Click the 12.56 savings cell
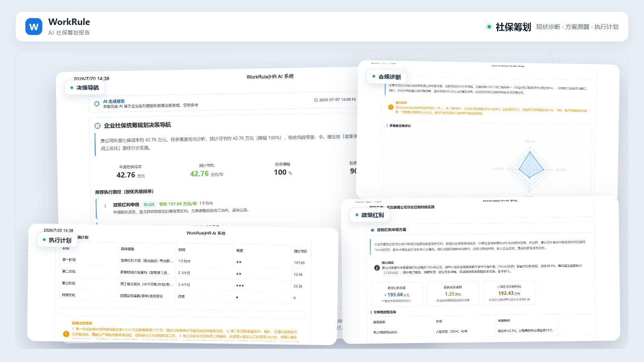Image resolution: width=644 pixels, height=362 pixels. pyautogui.click(x=298, y=274)
